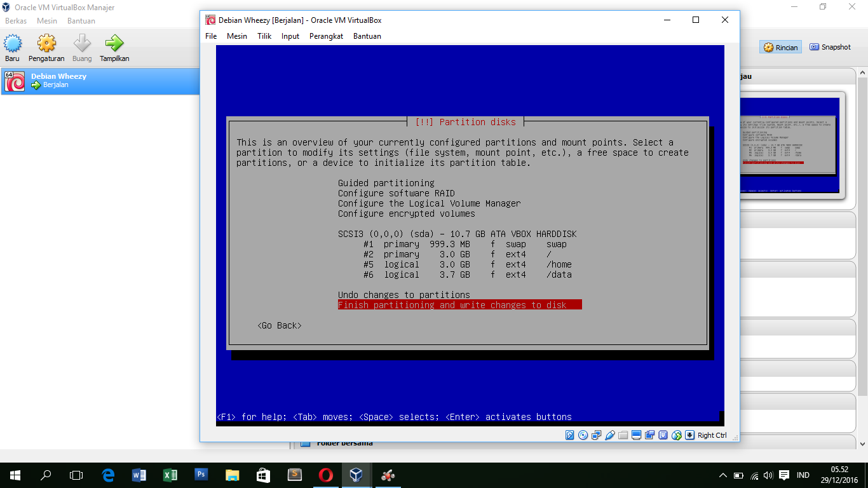Click the VM preview thumbnail in Manager
Screen dimensions: 868x488
pos(789,144)
